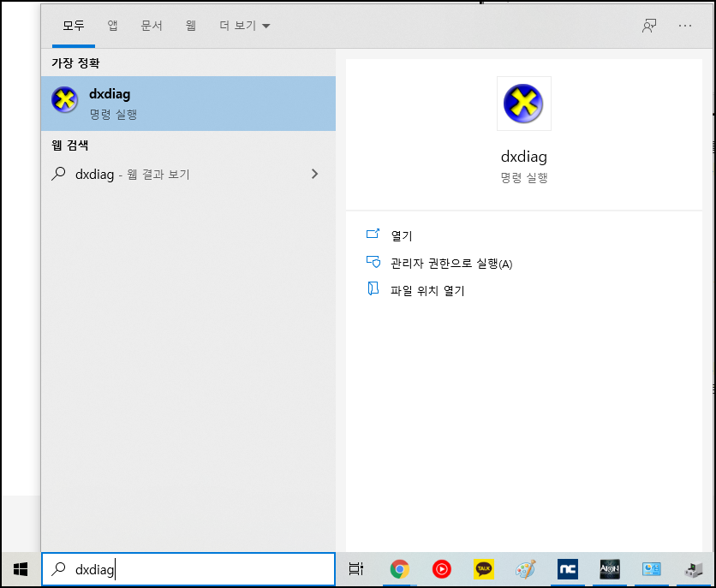Expand web result with the chevron arrow

pos(314,174)
